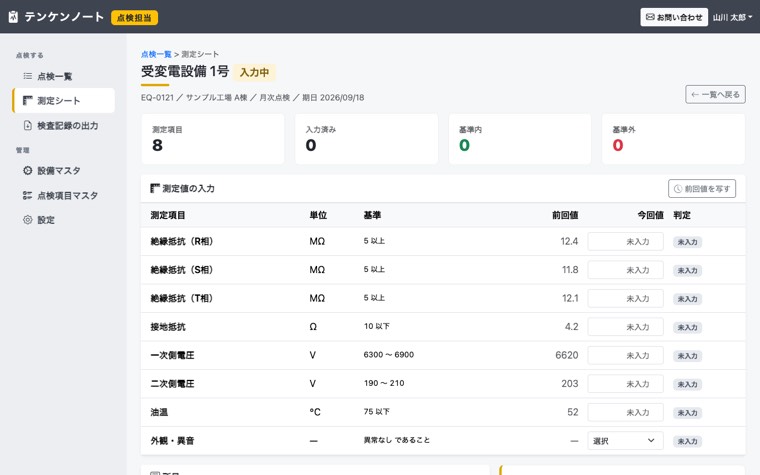Focus the 一次側電圧 今回値 input
This screenshot has height=475, width=760.
click(x=625, y=355)
